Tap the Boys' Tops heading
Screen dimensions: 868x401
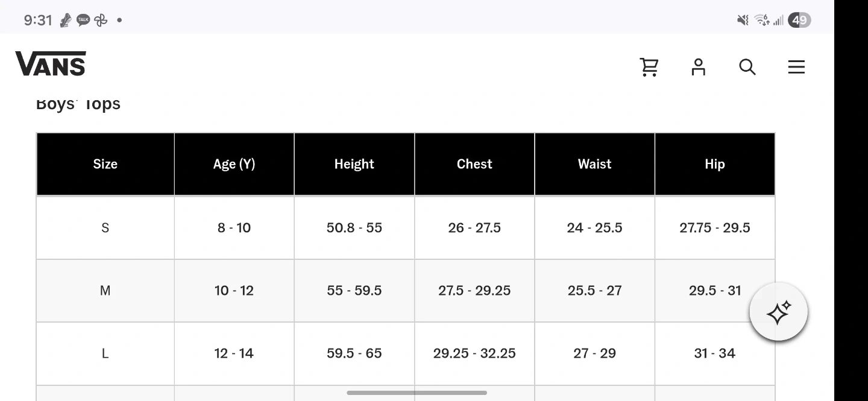[x=78, y=104]
